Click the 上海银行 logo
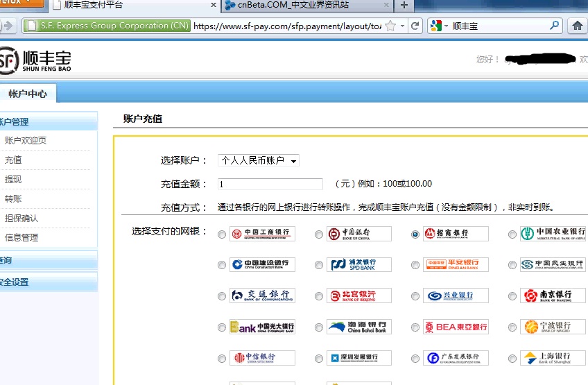Image resolution: width=588 pixels, height=385 pixels. coord(553,358)
